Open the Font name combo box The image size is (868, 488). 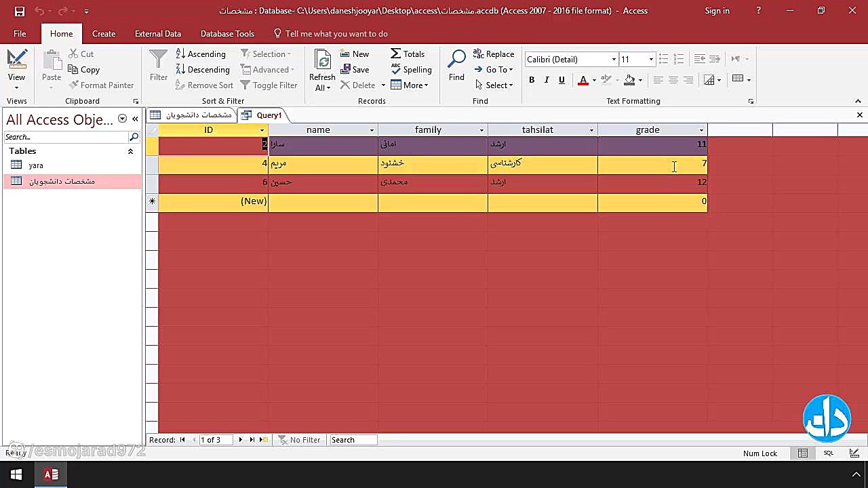(571, 60)
